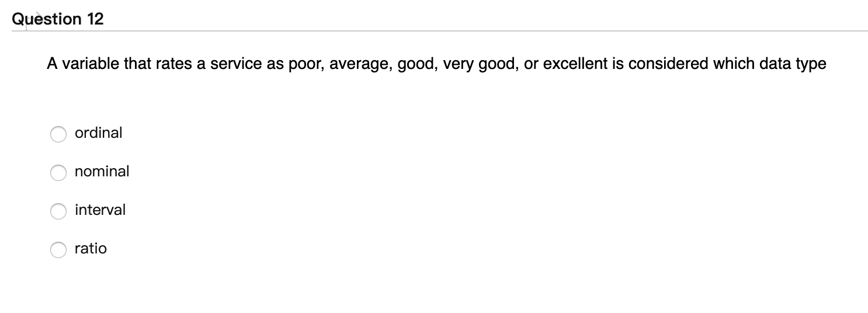Click the 'ordinal' answer label text
This screenshot has height=313, width=868.
pos(99,133)
